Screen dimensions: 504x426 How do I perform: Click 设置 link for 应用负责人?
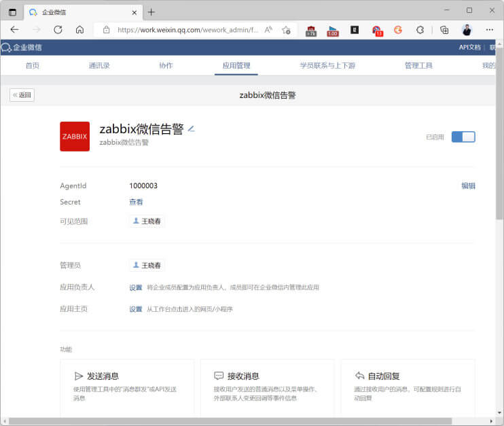pos(136,287)
